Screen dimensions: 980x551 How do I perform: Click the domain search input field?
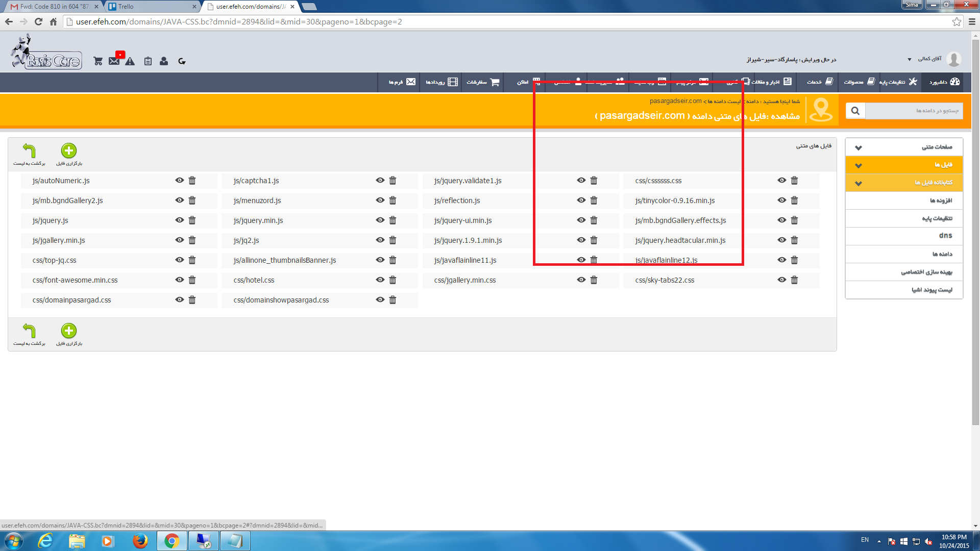pyautogui.click(x=914, y=111)
